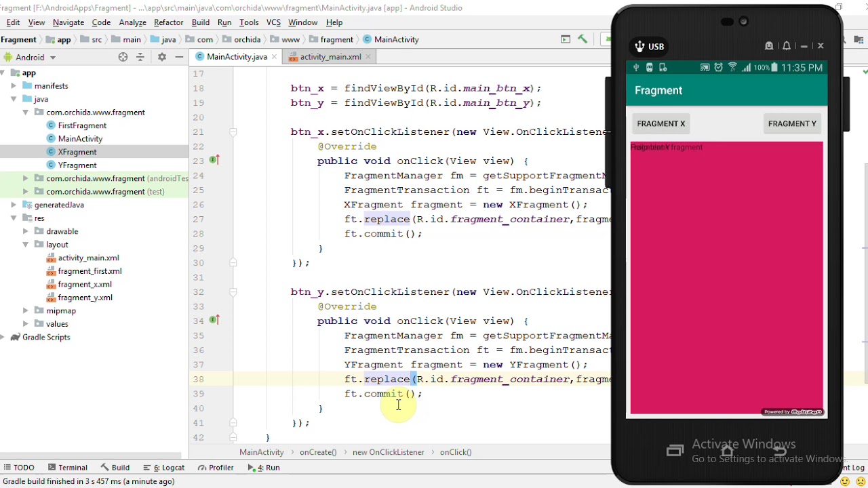Minimize the phone mirror window
The width and height of the screenshot is (868, 488).
click(x=804, y=46)
